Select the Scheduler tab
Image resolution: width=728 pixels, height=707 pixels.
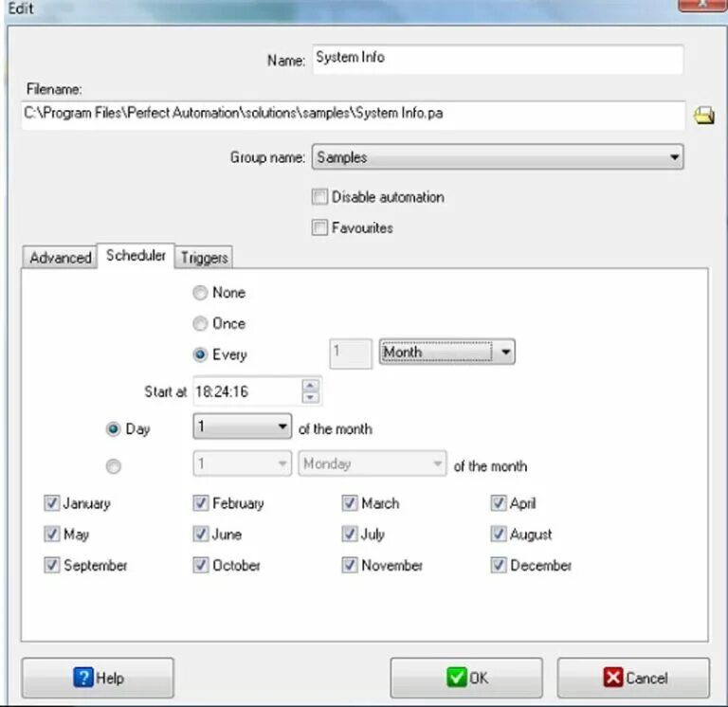click(136, 255)
